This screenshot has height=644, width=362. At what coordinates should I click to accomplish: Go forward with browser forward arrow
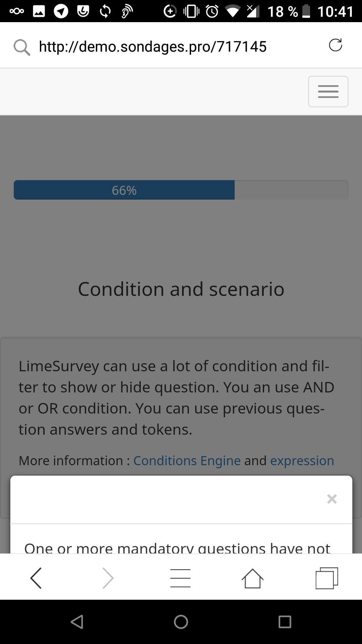click(108, 578)
